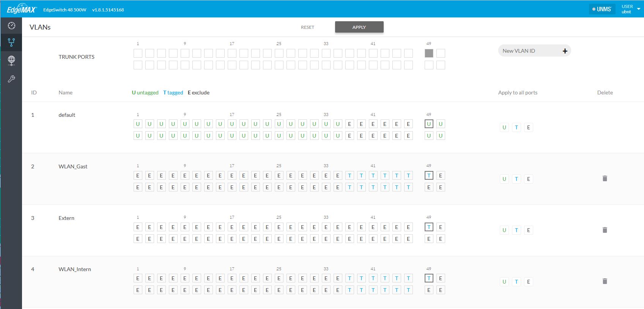Select the WLAN_Gast VLAN name
The height and width of the screenshot is (309, 644).
[73, 166]
